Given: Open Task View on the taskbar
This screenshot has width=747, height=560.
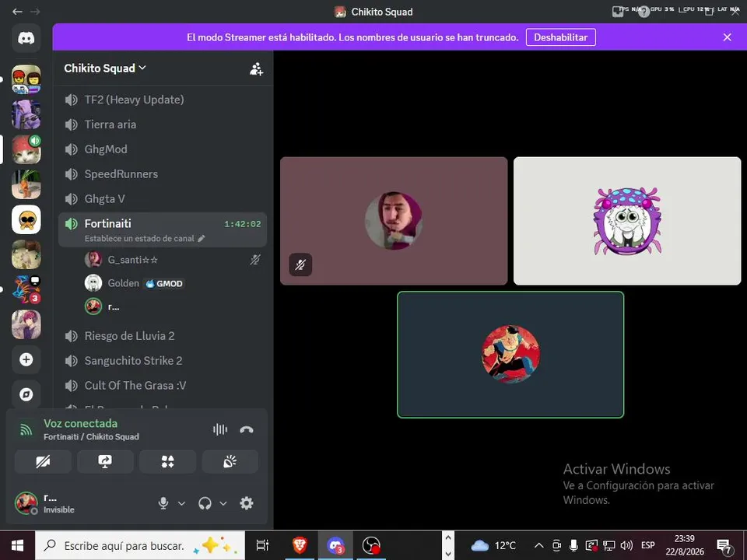Looking at the screenshot, I should pos(262,545).
